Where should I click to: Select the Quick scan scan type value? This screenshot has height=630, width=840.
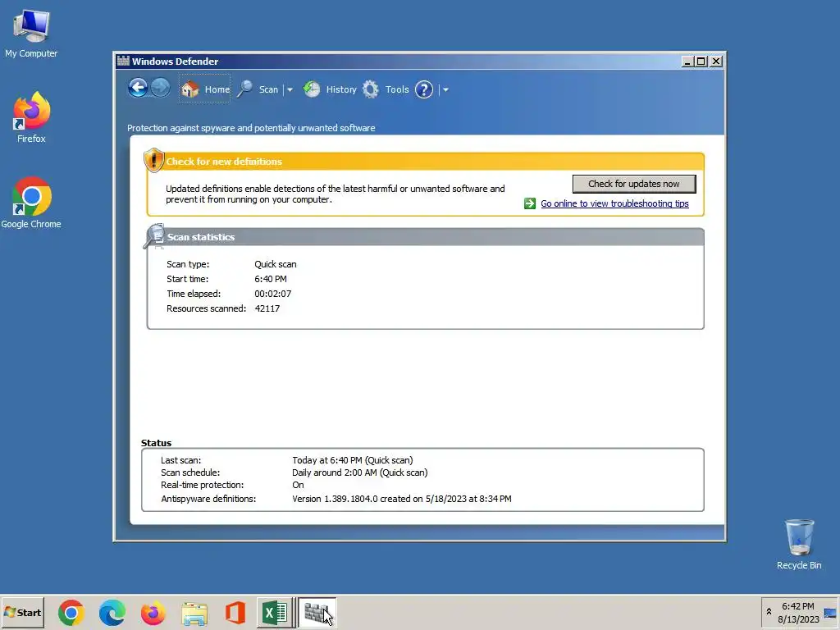(276, 264)
